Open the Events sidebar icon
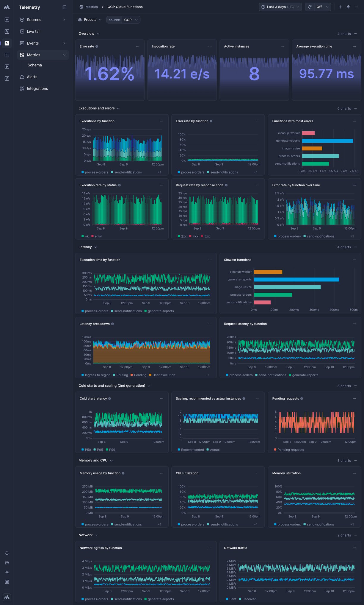364x605 pixels. (x=22, y=43)
